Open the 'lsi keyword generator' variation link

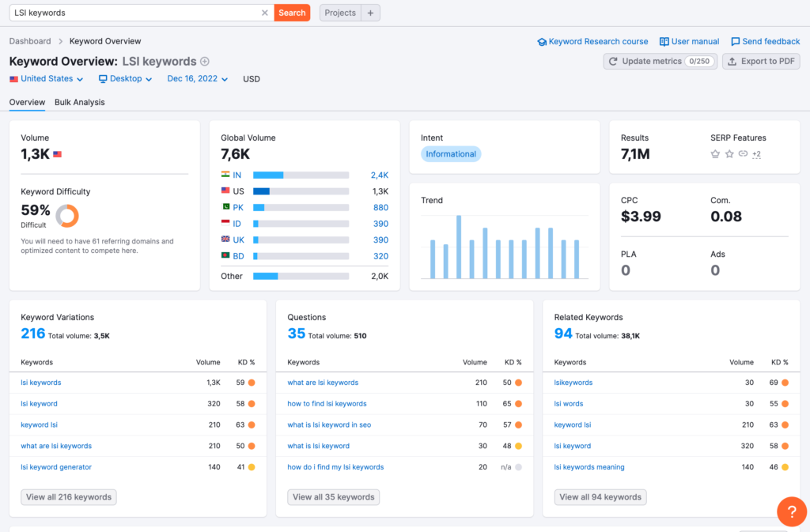click(56, 467)
